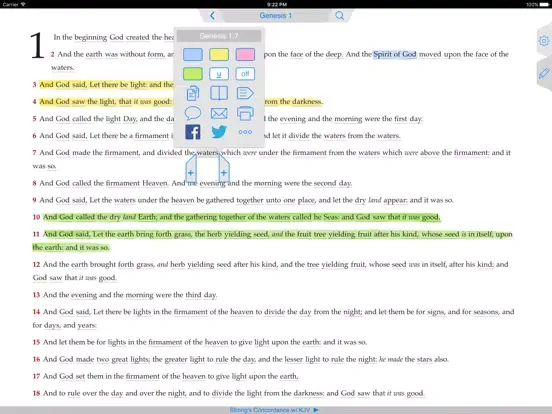Open settings gear on right edge
This screenshot has width=552, height=414.
[544, 41]
